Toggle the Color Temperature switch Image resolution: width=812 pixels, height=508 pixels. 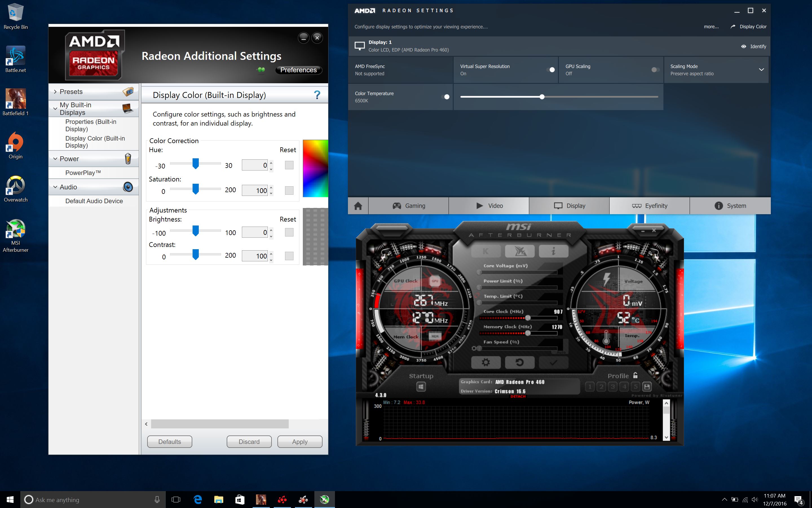pyautogui.click(x=445, y=97)
